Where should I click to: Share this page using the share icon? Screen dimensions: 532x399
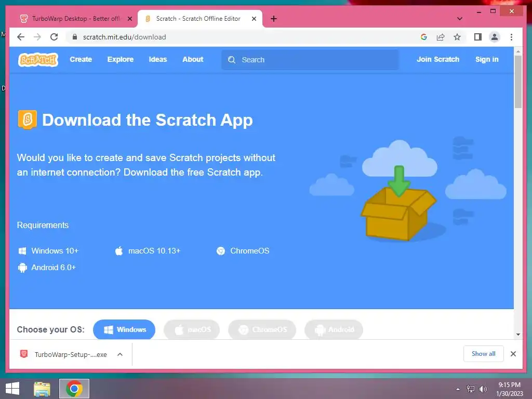pos(441,37)
